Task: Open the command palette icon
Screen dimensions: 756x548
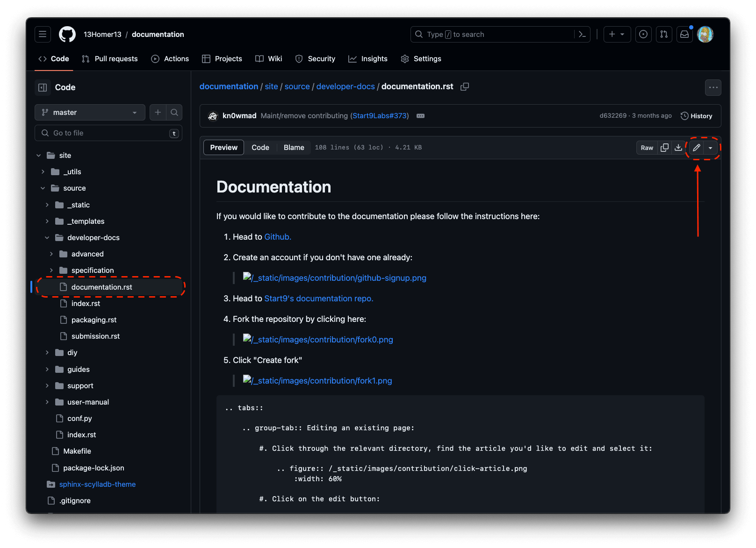Action: coord(582,35)
